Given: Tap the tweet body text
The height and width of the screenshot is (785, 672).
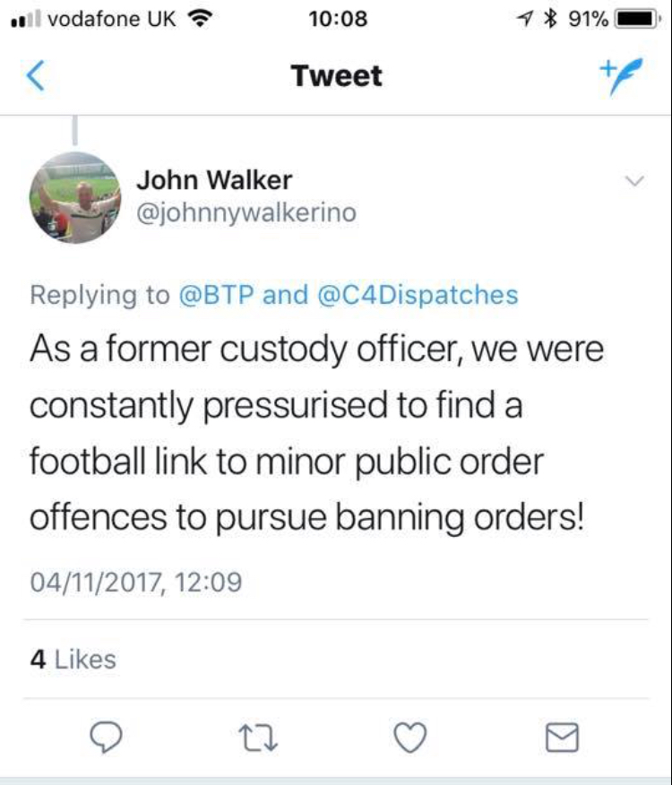Looking at the screenshot, I should 316,434.
